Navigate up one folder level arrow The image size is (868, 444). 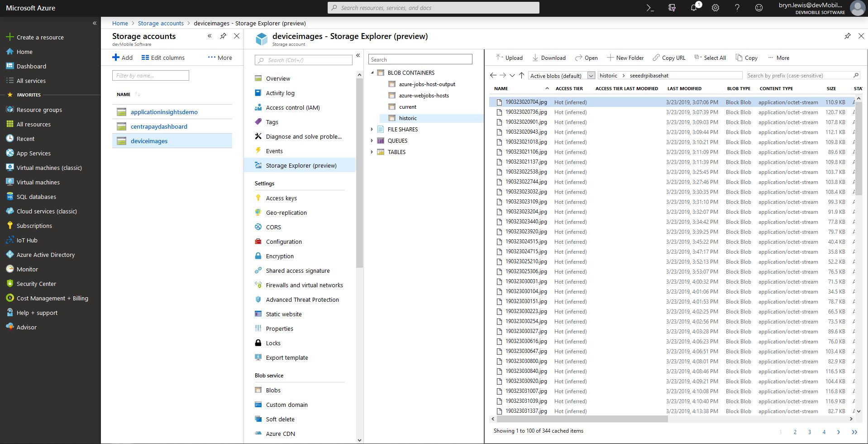pyautogui.click(x=521, y=76)
